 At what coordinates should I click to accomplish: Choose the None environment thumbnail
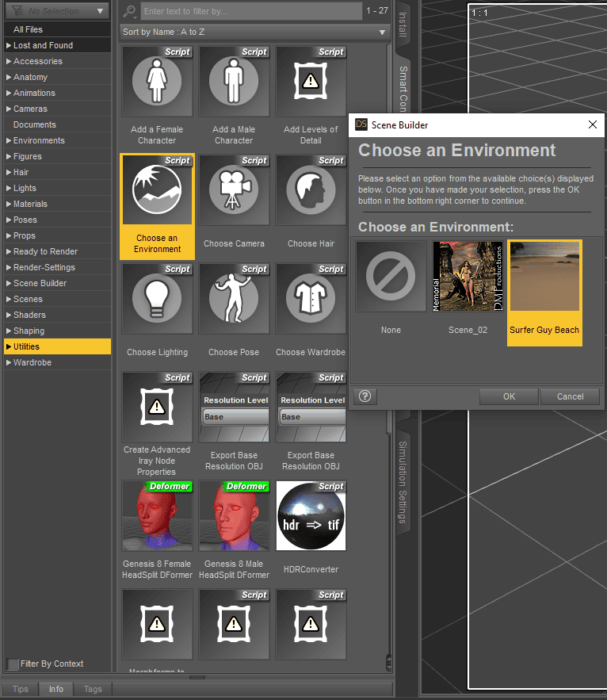tap(391, 277)
